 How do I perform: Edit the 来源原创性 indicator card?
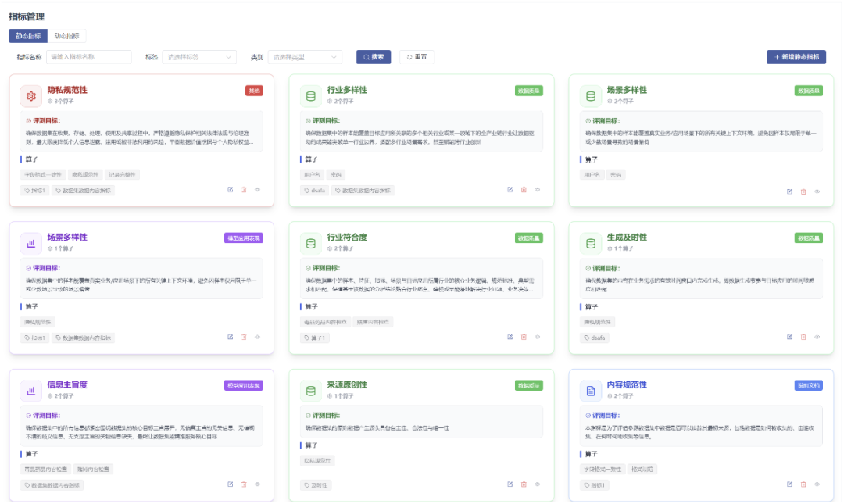tap(509, 484)
